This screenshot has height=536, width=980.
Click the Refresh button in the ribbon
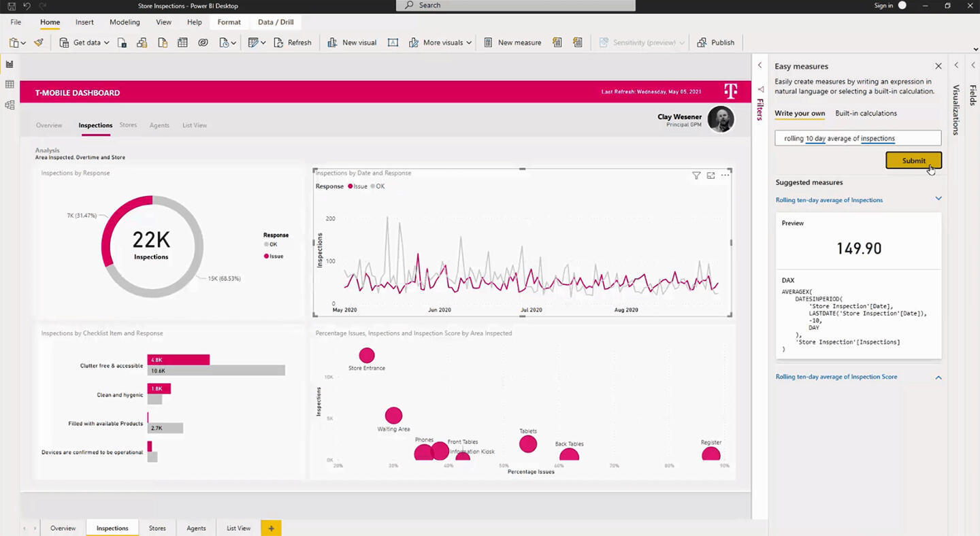[293, 42]
